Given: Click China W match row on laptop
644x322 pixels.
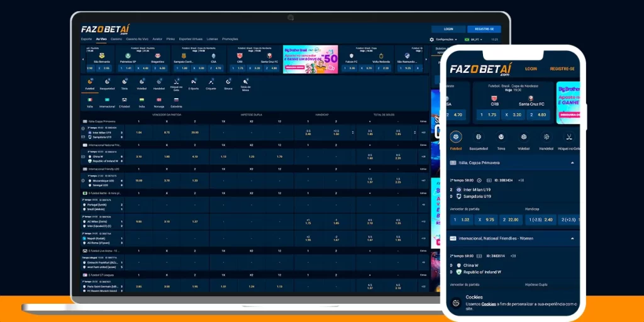Looking at the screenshot, I should coord(102,157).
